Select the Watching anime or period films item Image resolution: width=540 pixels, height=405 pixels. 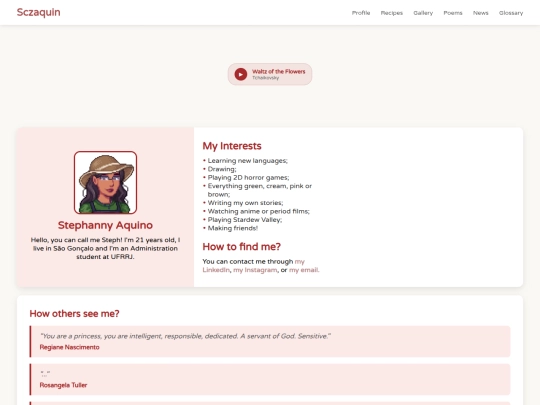[x=258, y=211]
